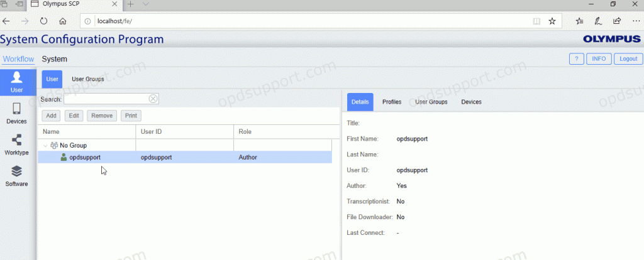Open the Profiles tab in details panel
644x260 pixels.
392,102
